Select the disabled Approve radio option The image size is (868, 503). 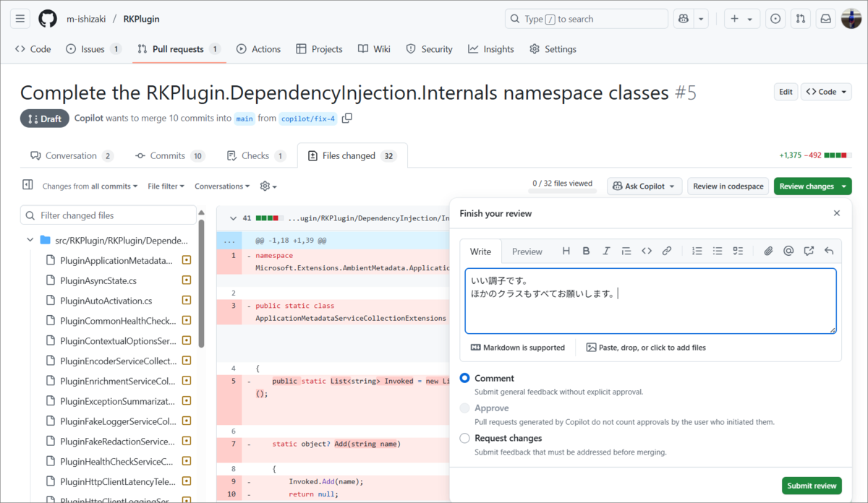465,408
